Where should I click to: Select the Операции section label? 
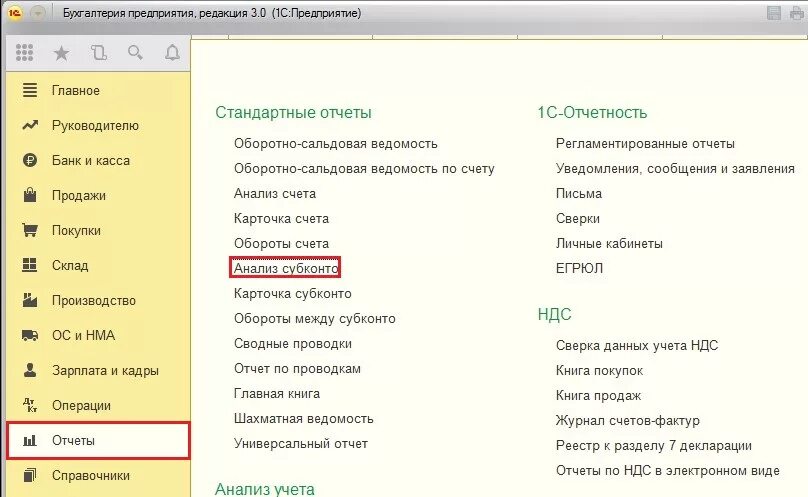pos(81,406)
